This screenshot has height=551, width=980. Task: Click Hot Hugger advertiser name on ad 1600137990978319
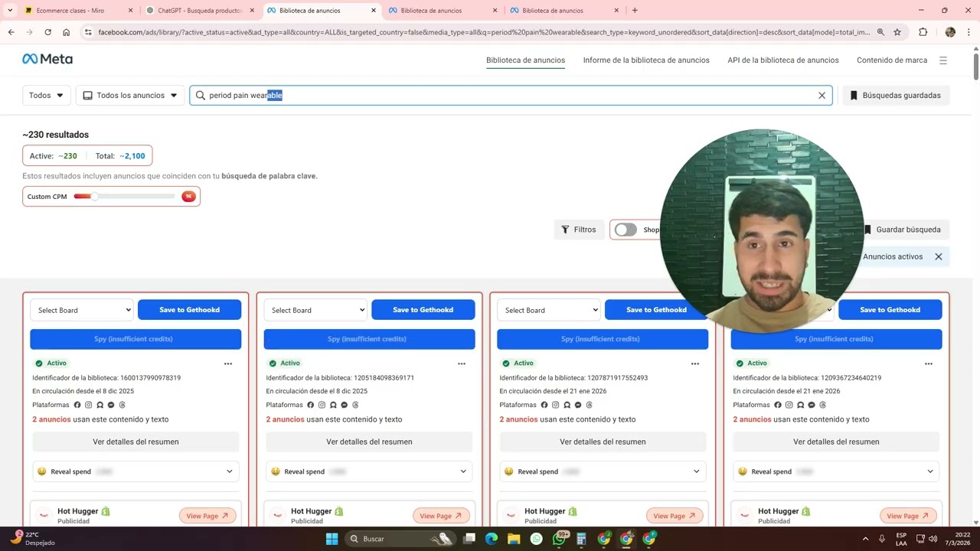coord(80,511)
